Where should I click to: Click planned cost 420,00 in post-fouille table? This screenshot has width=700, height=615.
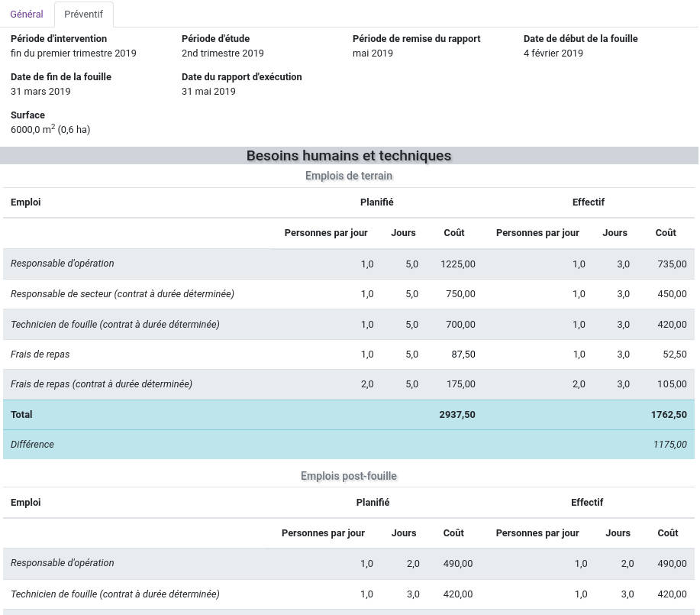pos(458,594)
